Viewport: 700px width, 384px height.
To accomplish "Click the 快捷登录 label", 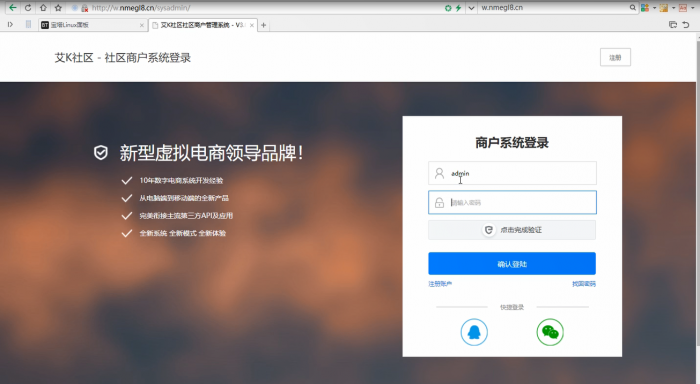I will 512,307.
